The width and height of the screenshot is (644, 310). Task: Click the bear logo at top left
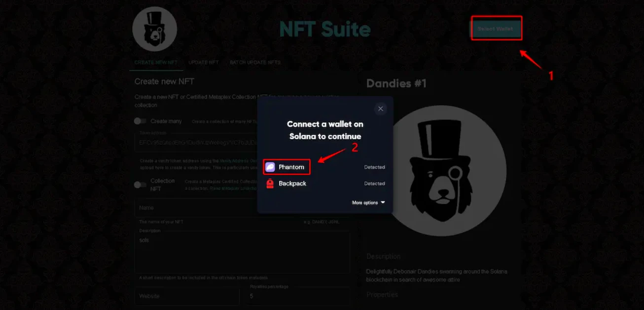154,29
